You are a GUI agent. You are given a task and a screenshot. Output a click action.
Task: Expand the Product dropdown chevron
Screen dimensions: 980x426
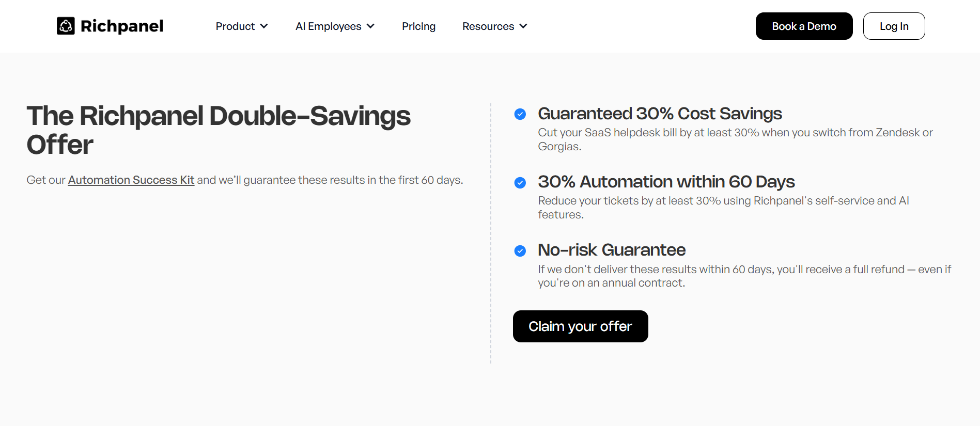tap(264, 26)
